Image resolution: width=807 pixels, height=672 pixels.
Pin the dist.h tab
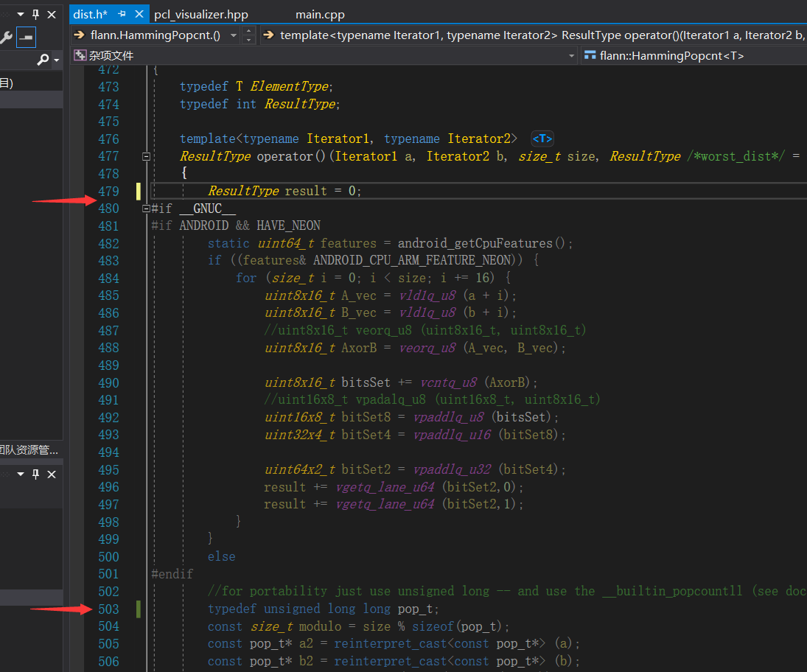click(122, 14)
